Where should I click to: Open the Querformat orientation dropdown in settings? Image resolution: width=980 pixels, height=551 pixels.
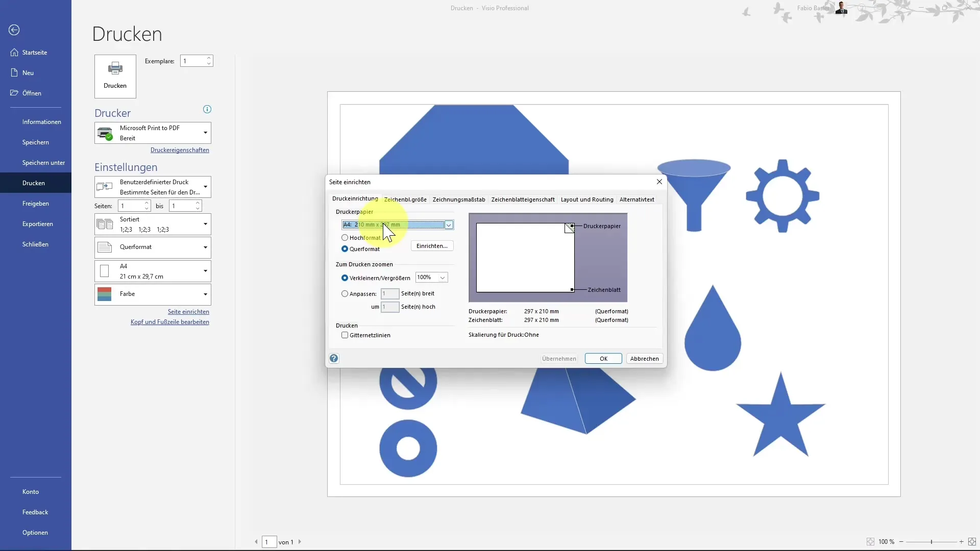click(206, 247)
